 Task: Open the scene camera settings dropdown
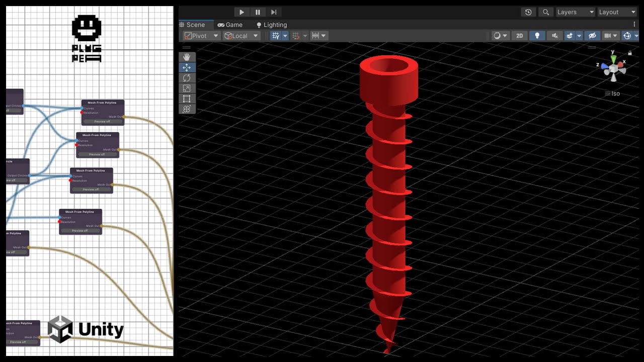coord(610,36)
